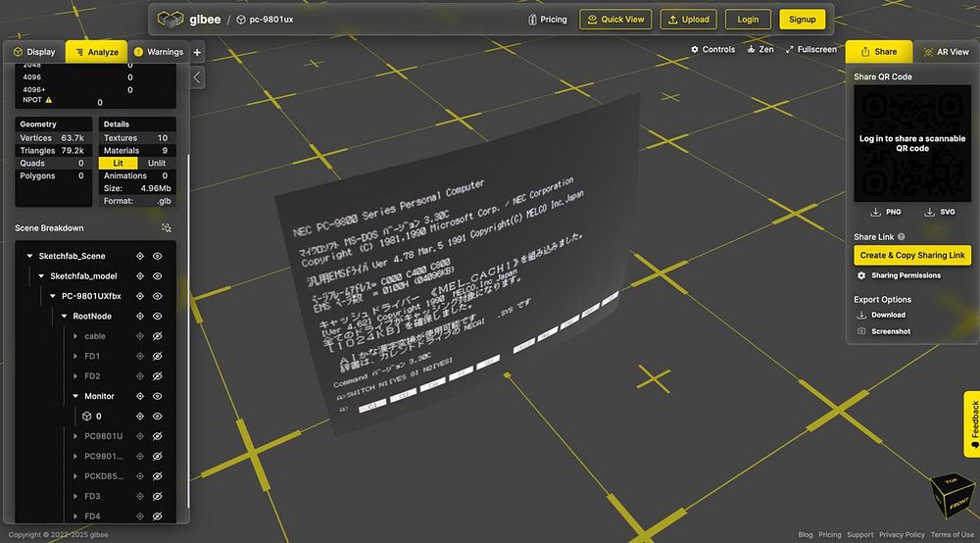Open Sharing Permissions settings
This screenshot has width=980, height=543.
pos(899,275)
